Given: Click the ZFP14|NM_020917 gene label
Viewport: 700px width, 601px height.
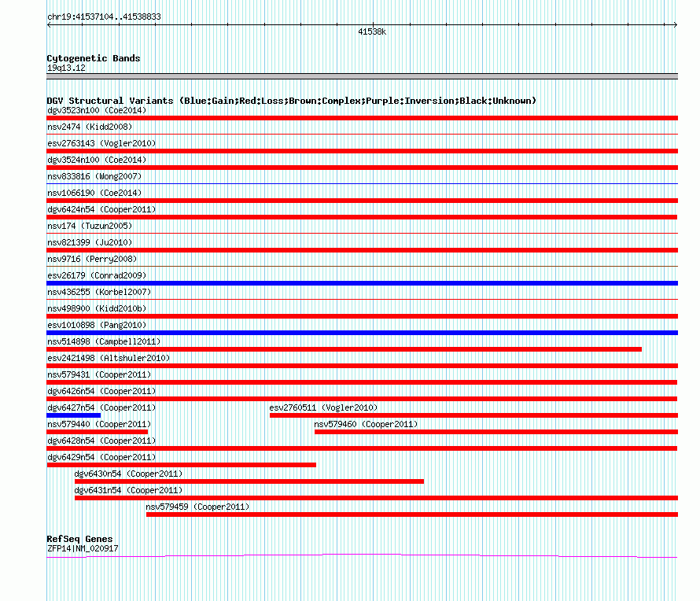Looking at the screenshot, I should point(83,548).
